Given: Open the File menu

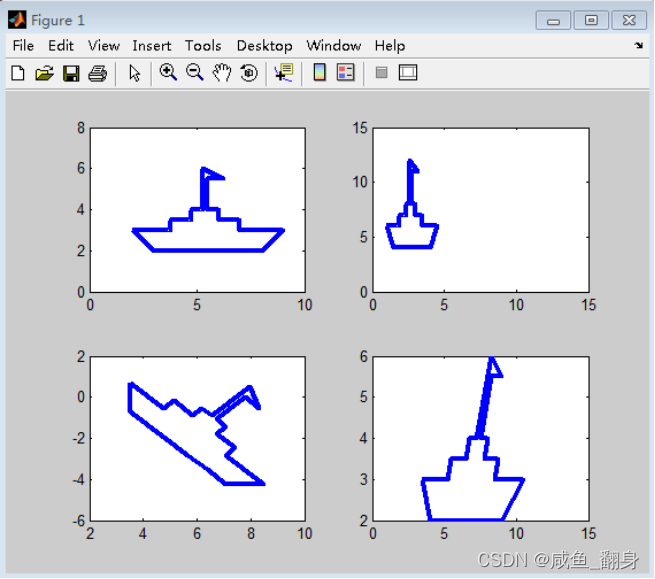Looking at the screenshot, I should click(x=23, y=45).
